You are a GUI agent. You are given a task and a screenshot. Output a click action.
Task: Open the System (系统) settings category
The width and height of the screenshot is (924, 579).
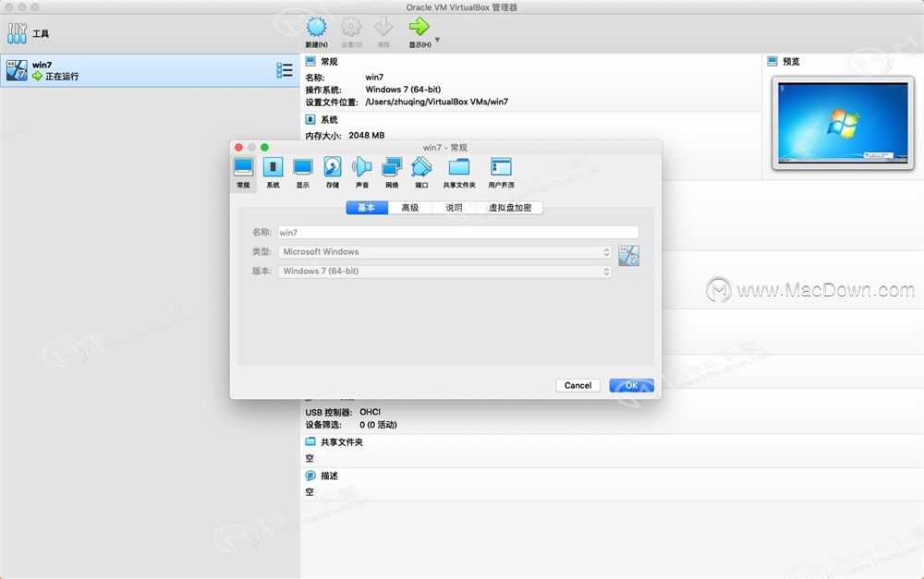273,173
